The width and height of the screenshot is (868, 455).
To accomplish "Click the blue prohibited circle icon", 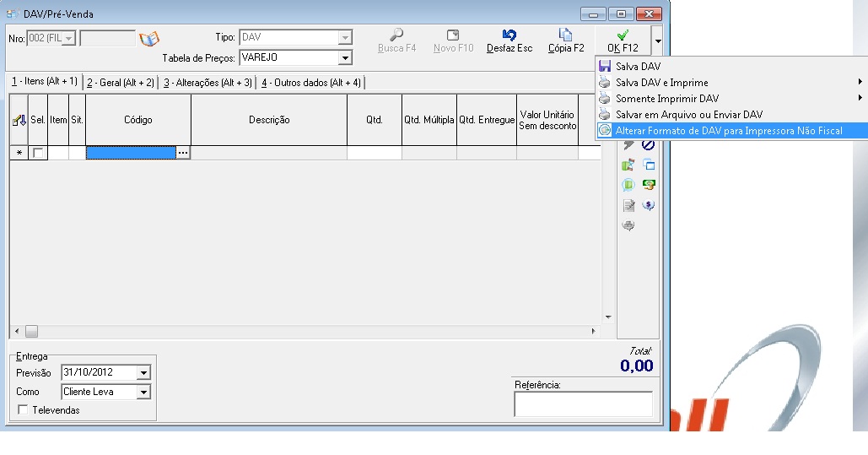I will point(648,144).
